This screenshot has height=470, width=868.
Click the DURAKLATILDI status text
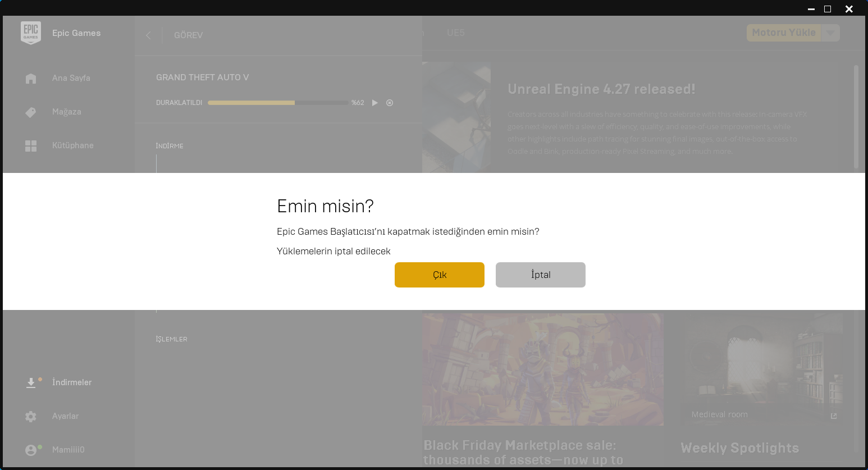point(179,103)
